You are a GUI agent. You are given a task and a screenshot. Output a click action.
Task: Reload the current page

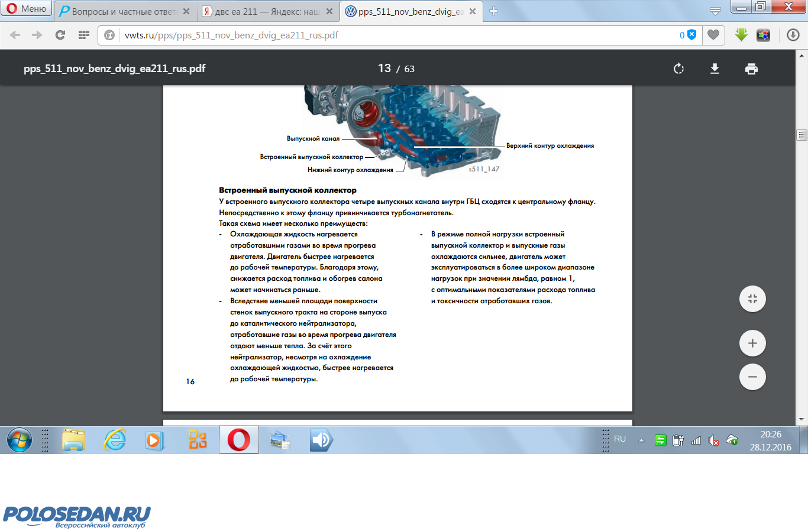(x=60, y=35)
